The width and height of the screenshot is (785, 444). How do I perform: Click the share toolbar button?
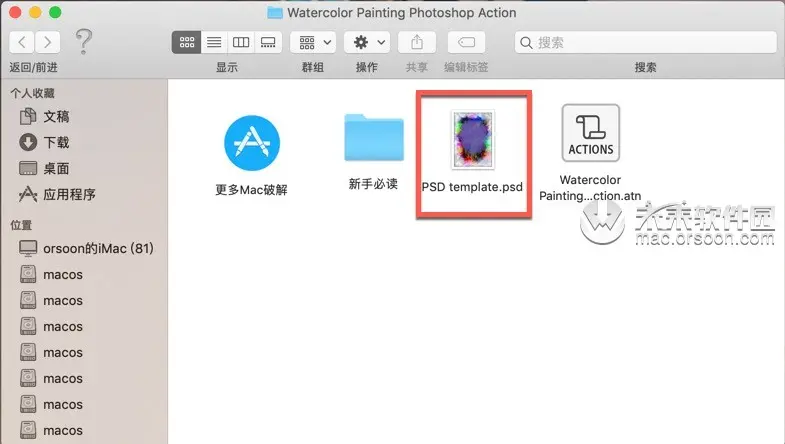(x=417, y=43)
